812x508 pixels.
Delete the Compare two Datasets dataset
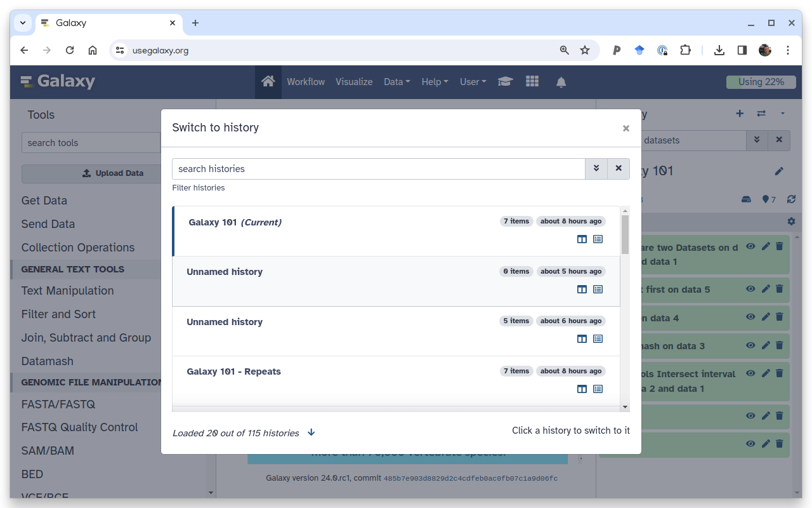[x=780, y=246]
